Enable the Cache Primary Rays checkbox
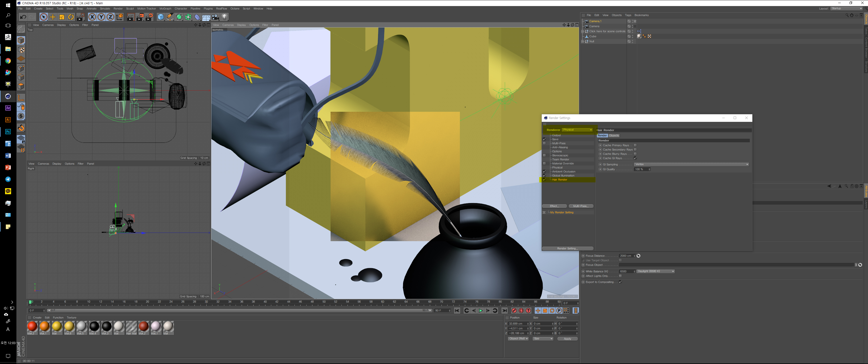 coord(635,145)
